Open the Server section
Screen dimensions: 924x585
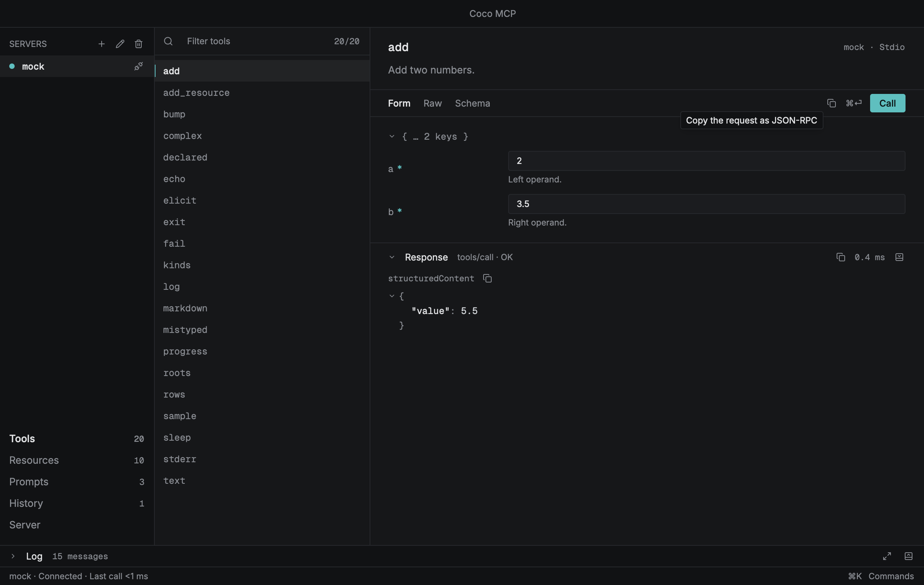click(77, 525)
